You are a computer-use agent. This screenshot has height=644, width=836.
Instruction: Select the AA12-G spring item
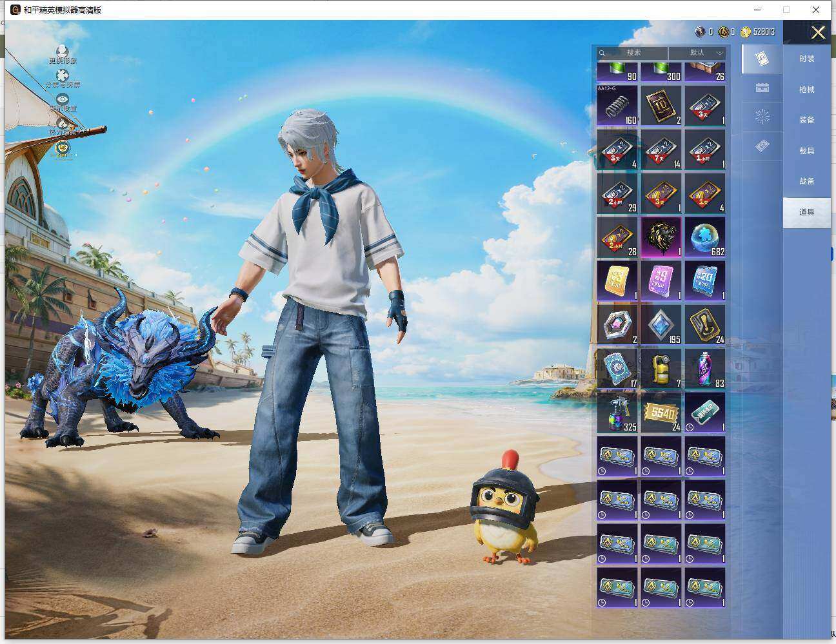(617, 106)
